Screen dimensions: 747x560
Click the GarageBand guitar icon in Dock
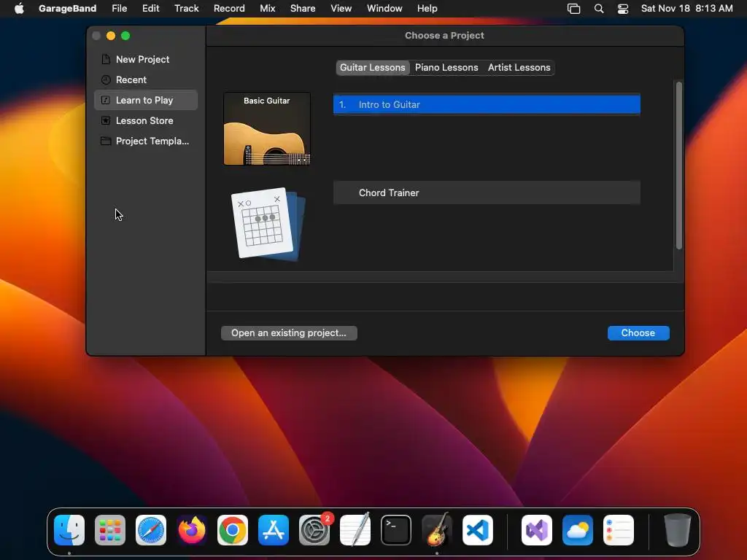[x=437, y=530]
